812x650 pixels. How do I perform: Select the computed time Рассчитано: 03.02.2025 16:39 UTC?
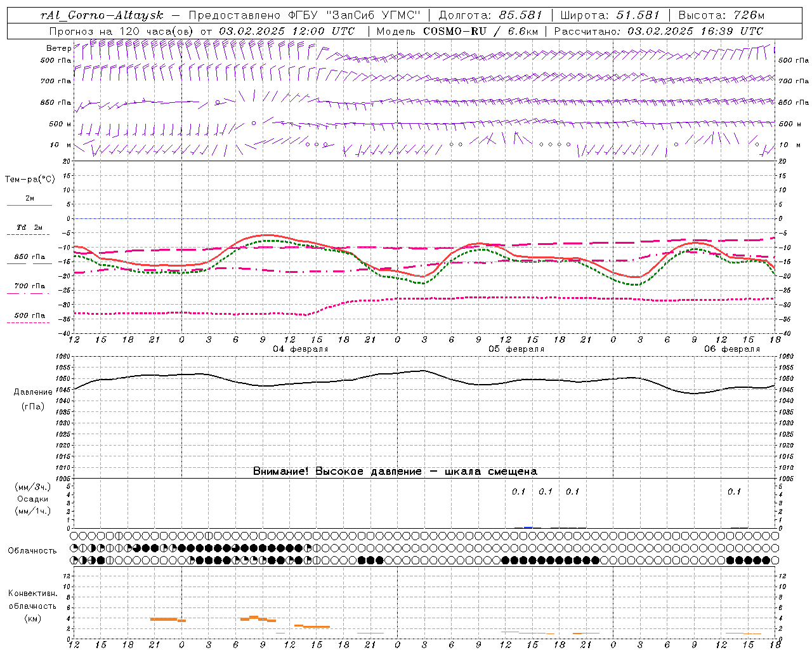tap(658, 31)
